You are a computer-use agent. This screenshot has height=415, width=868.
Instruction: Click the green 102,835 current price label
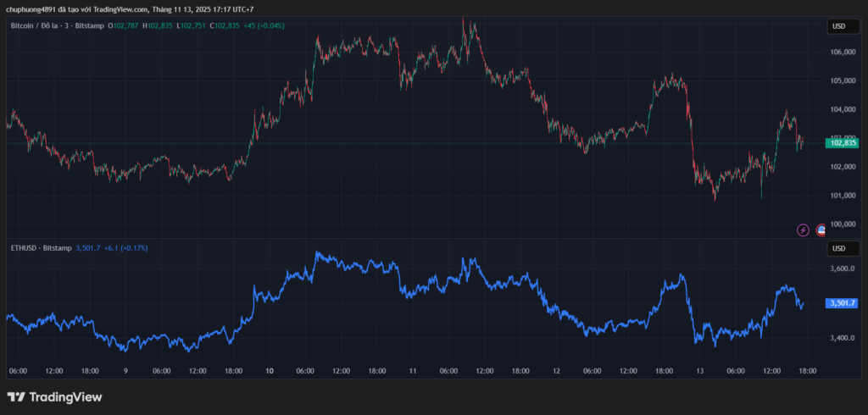[843, 143]
